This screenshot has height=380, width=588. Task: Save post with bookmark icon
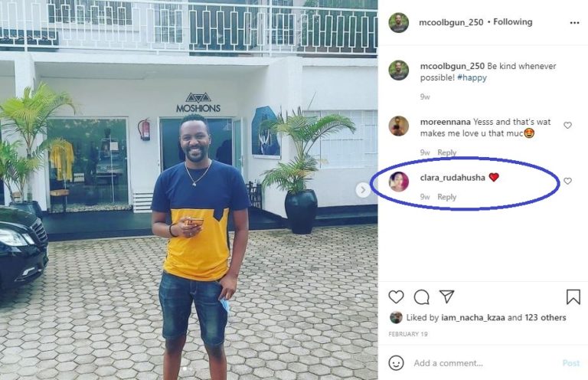coord(573,297)
